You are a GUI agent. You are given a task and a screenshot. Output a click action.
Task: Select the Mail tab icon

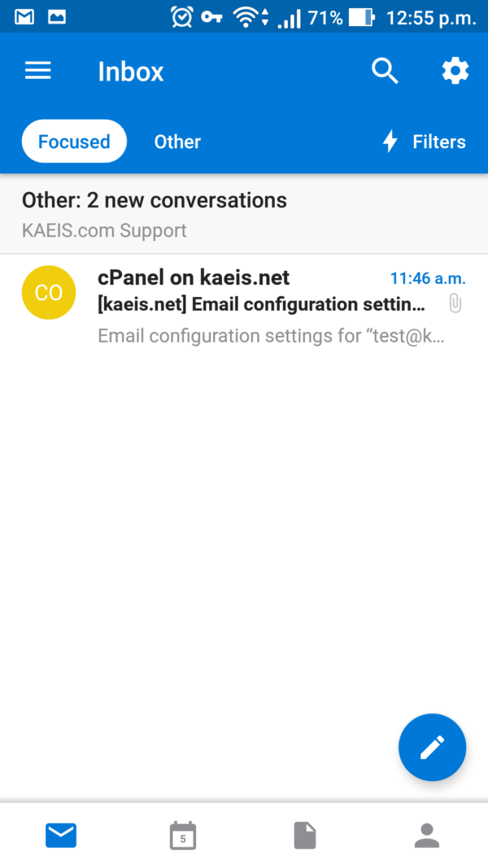pos(61,835)
